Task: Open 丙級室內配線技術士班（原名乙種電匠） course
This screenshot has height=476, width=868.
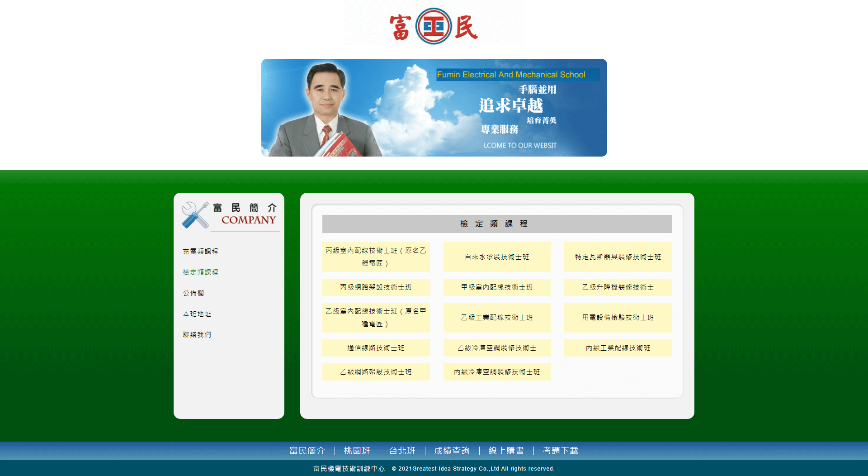Action: pyautogui.click(x=376, y=257)
